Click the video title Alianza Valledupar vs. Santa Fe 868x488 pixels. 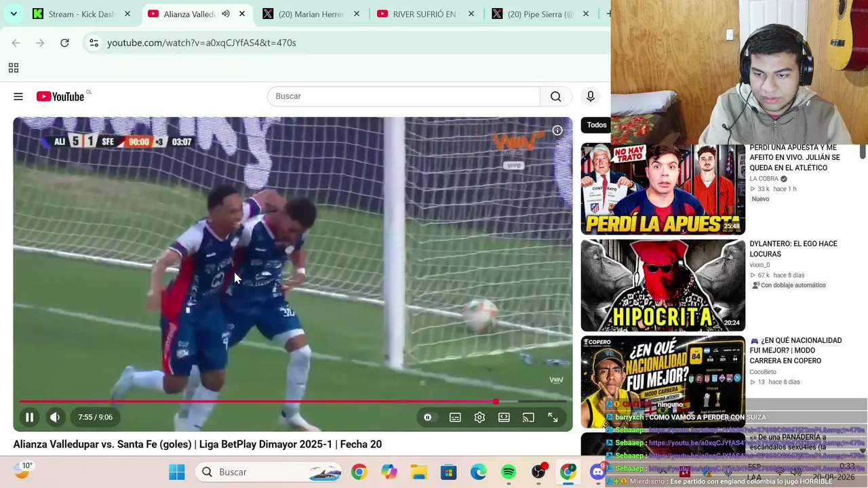(x=197, y=445)
